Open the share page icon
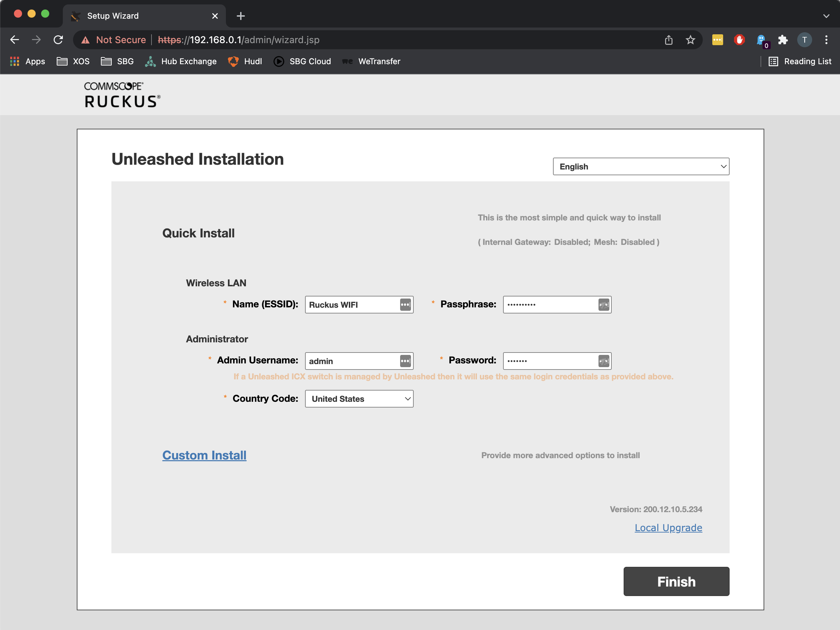 coord(668,40)
